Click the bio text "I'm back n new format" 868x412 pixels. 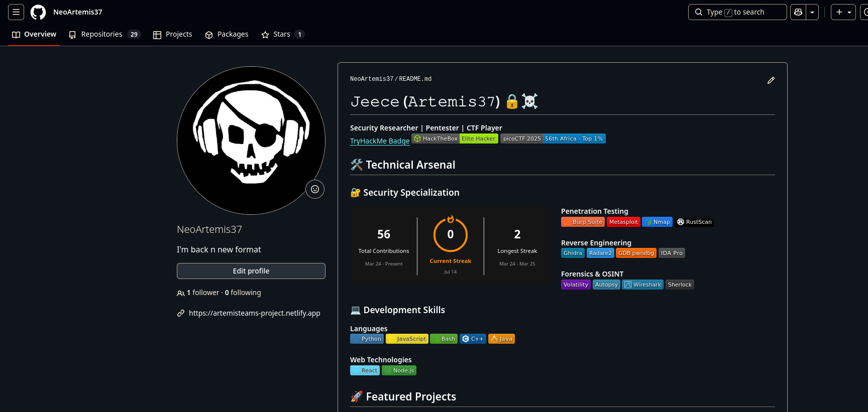(219, 249)
